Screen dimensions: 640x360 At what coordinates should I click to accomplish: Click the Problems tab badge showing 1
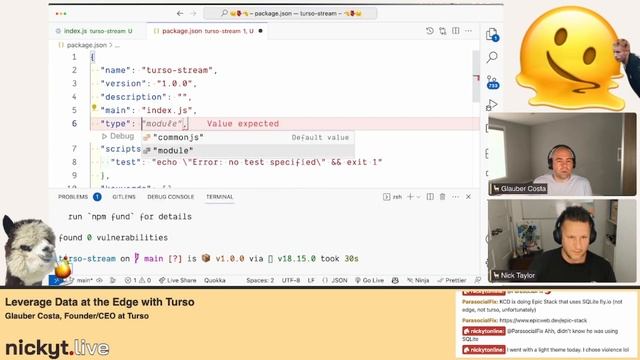pos(97,197)
